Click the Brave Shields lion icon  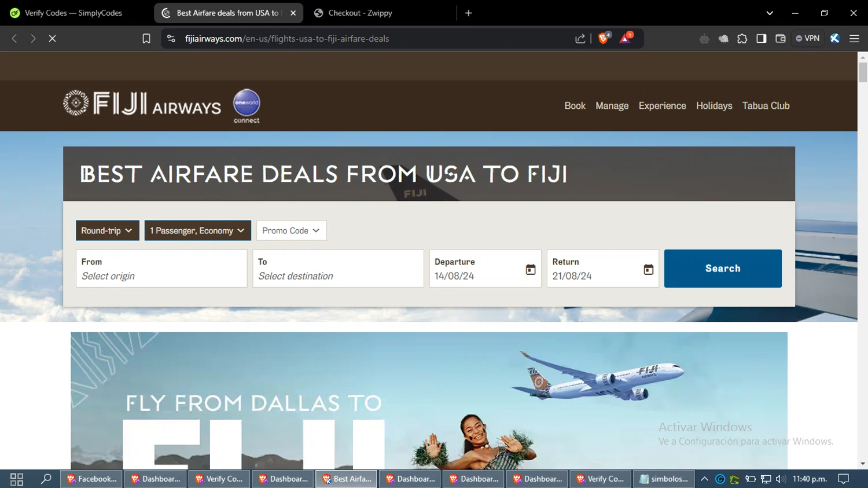pyautogui.click(x=604, y=38)
